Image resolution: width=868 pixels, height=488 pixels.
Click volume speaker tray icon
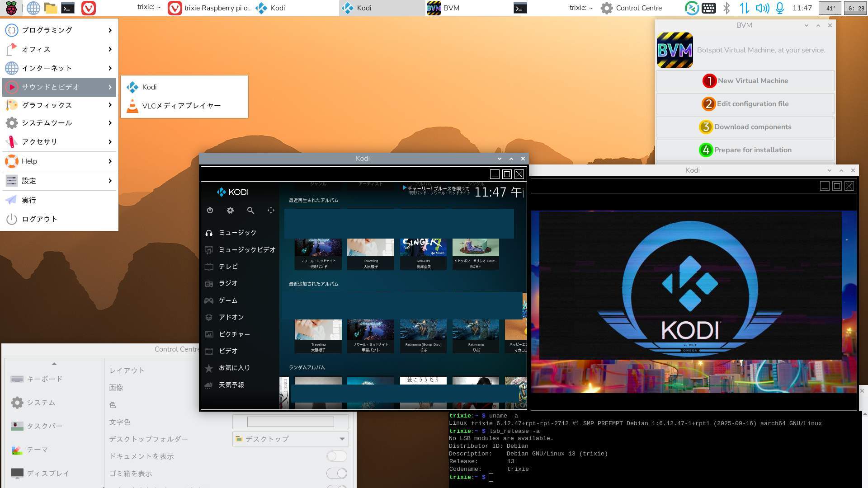pos(762,8)
